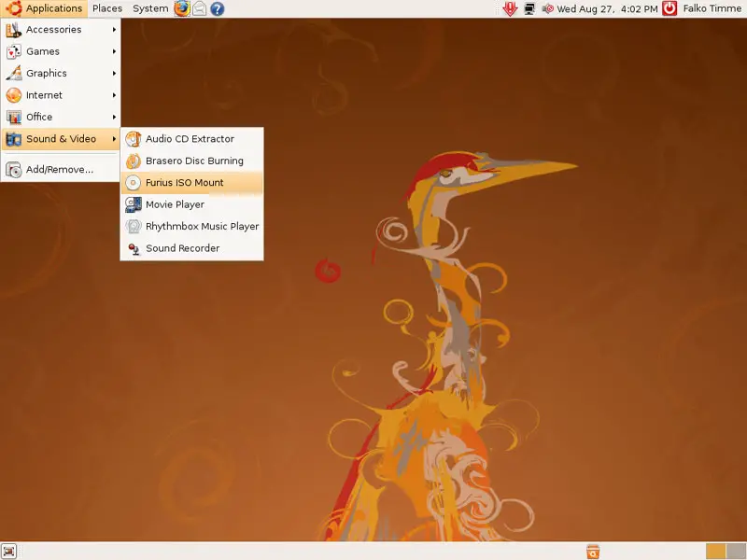
Task: Open the Falko Timme user switcher
Action: 712,8
